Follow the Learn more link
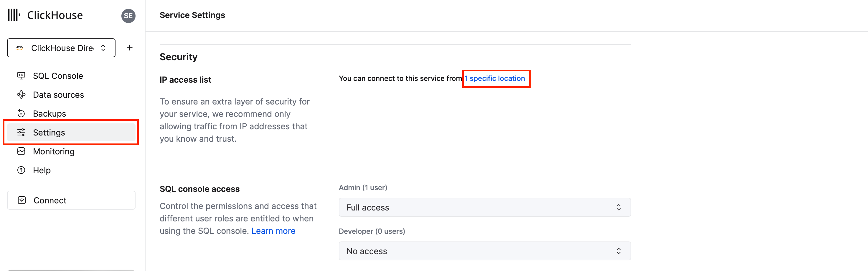Image resolution: width=868 pixels, height=271 pixels. [273, 231]
